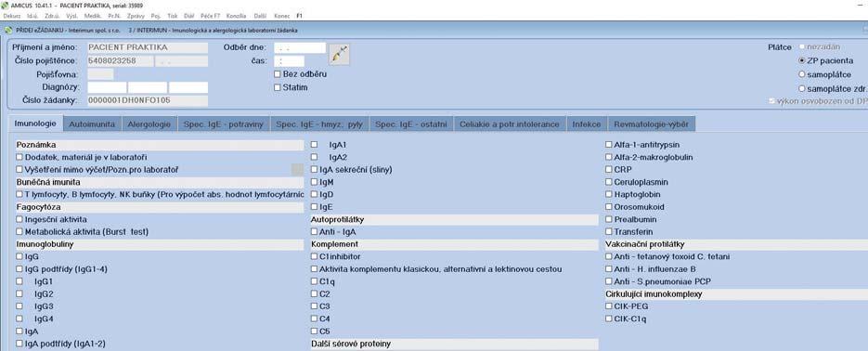Check Haptoglobin

[609, 195]
